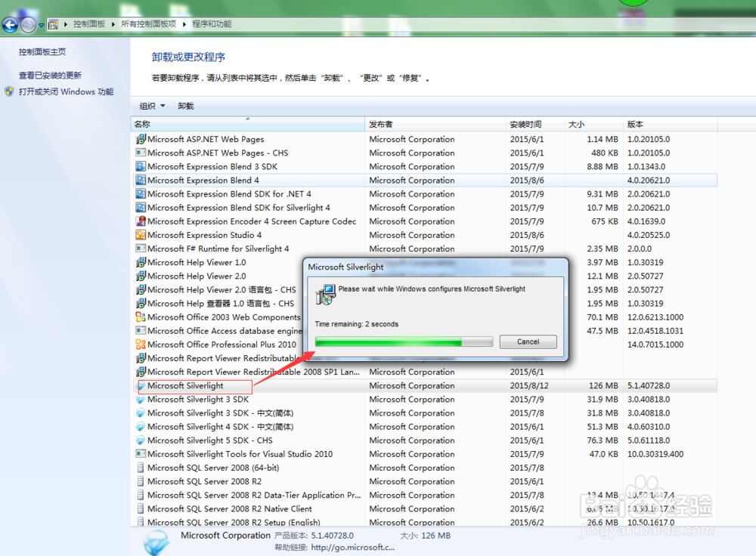This screenshot has width=756, height=556.
Task: Click install date 2015/8/12 cell
Action: [529, 386]
